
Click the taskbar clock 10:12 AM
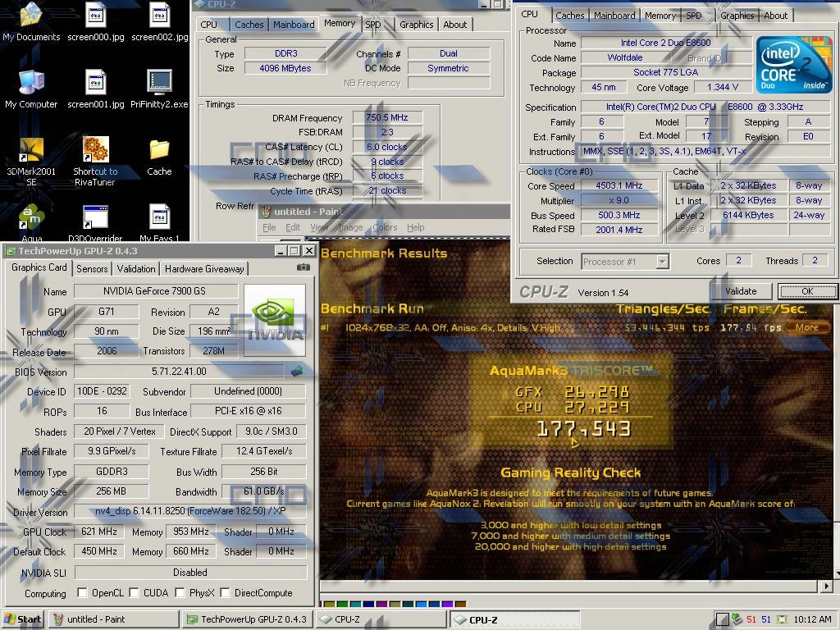(x=812, y=619)
